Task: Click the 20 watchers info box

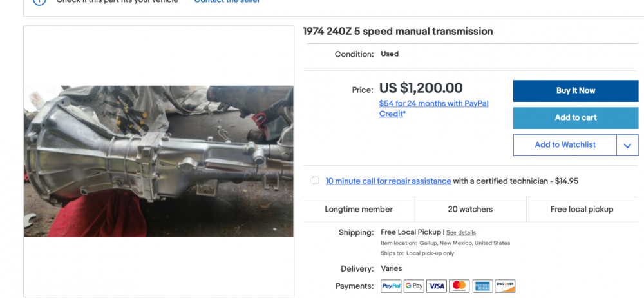Action: [470, 209]
